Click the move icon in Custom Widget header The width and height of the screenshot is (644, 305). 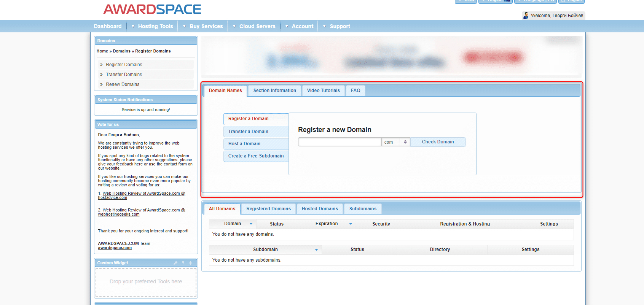tap(191, 263)
